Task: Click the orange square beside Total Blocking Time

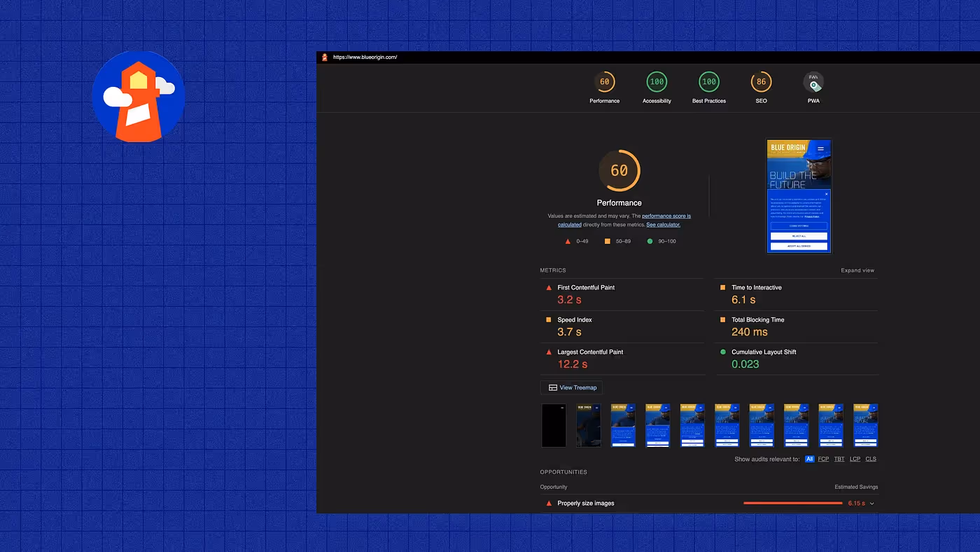Action: 723,320
